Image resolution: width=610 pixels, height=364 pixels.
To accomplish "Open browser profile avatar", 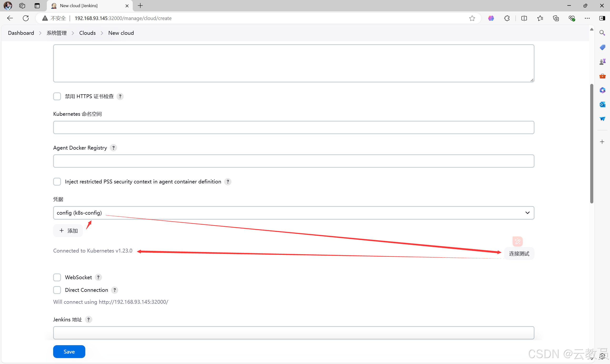I will [8, 6].
